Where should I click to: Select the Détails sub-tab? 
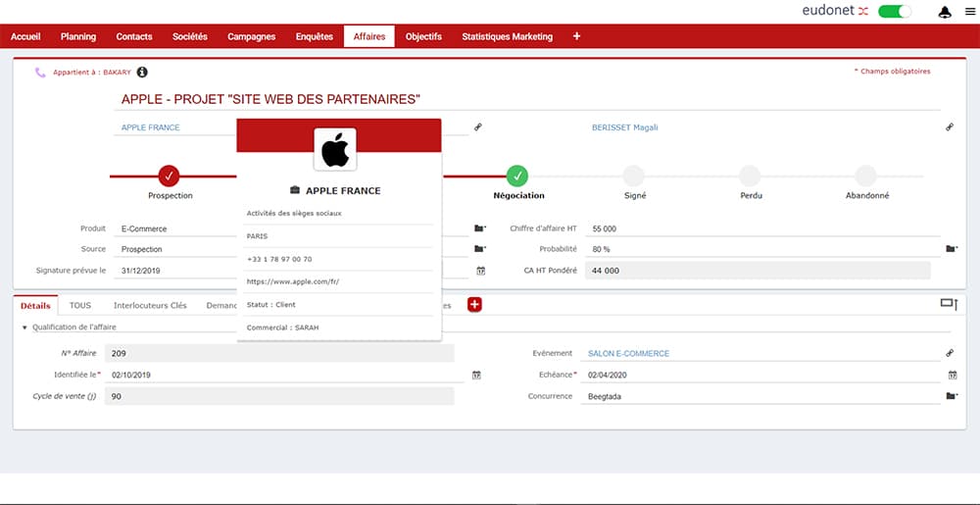tap(35, 306)
